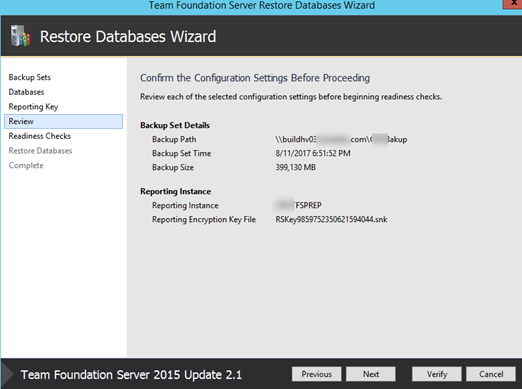Select the highlighted Review step
Image resolution: width=522 pixels, height=389 pixels.
click(63, 121)
